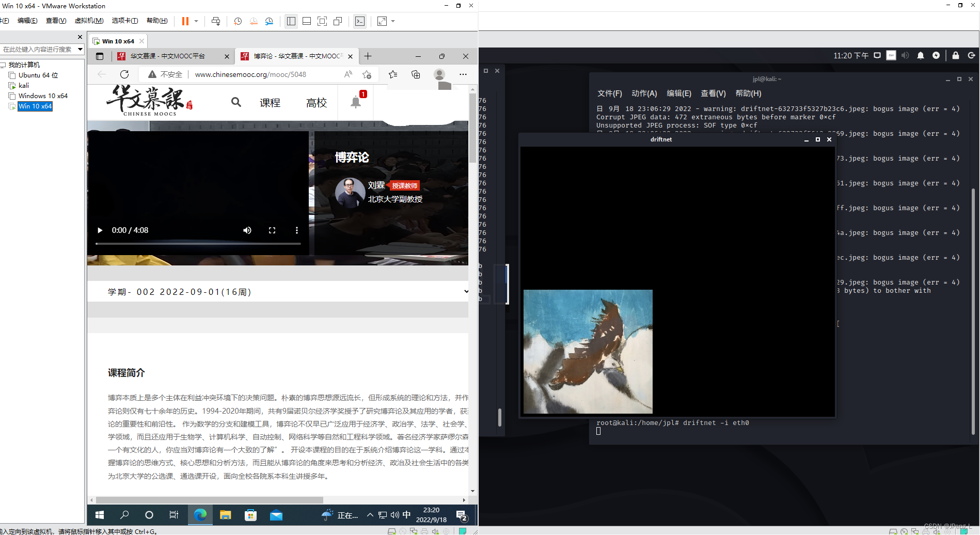
Task: Open the 文件(F) menu in Kali terminal
Action: 610,93
